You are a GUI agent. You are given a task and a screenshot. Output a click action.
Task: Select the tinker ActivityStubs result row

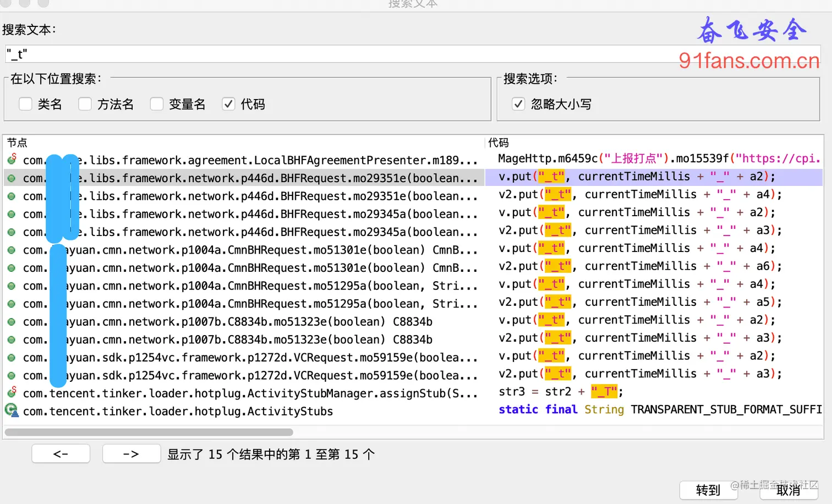coord(244,411)
